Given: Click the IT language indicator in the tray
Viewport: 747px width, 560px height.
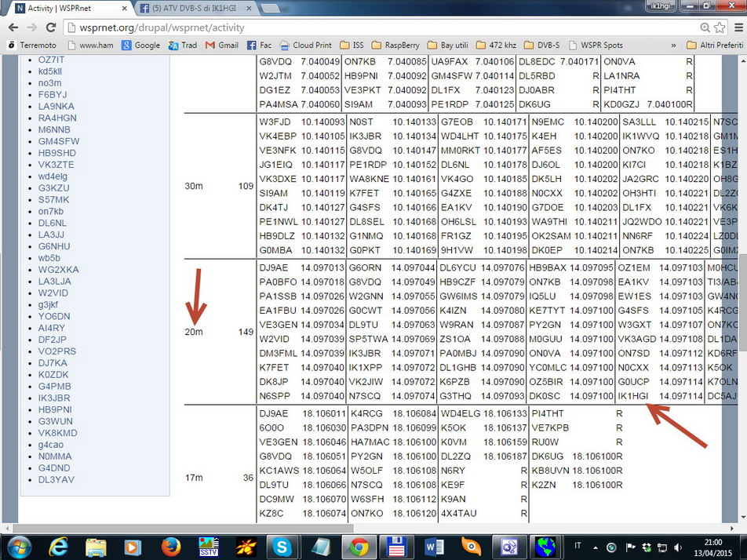Looking at the screenshot, I should [578, 546].
